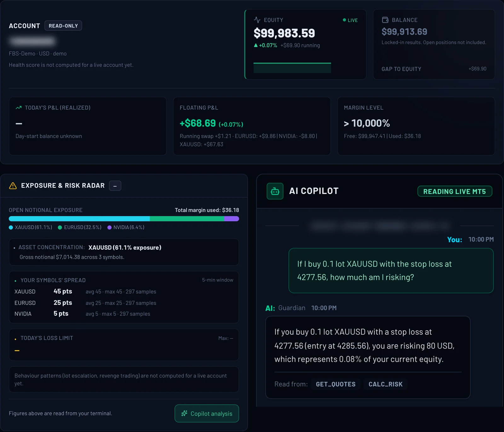This screenshot has width=504, height=432.
Task: Click the READING LIVE MT5 status badge
Action: coord(455,191)
